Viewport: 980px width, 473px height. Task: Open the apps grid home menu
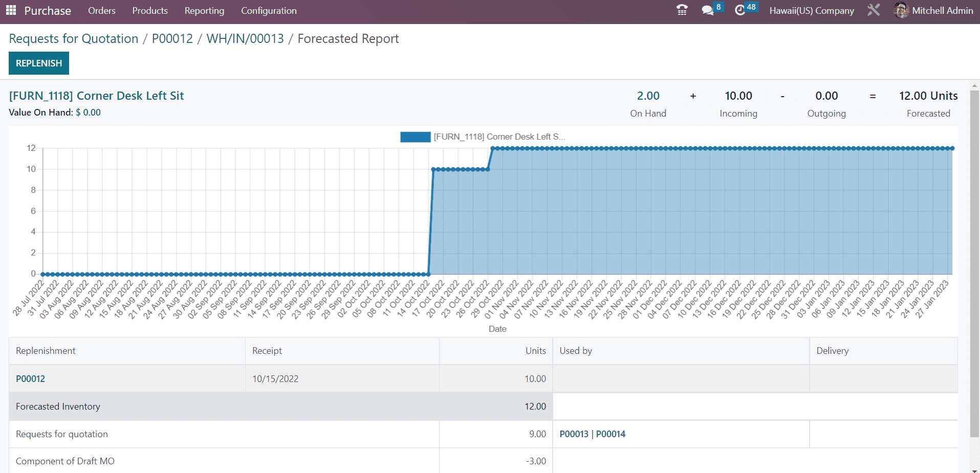11,11
